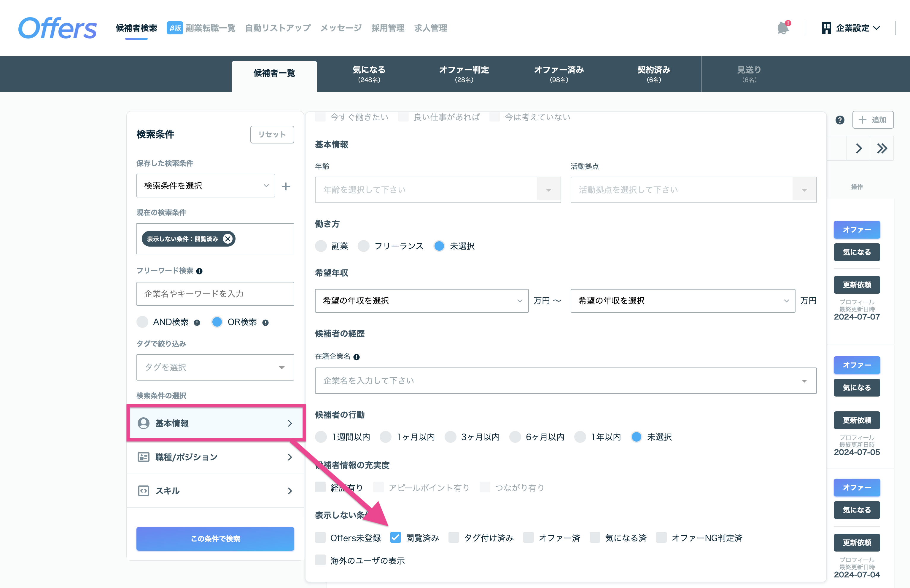Click the Offers logo
Image resolution: width=910 pixels, height=588 pixels.
point(57,28)
